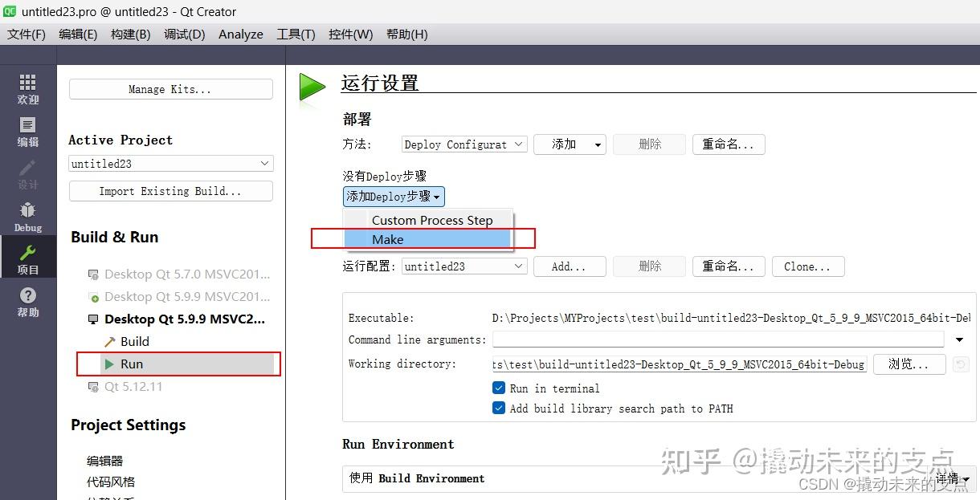Viewport: 980px width, 500px height.
Task: Open the 工具 menu
Action: 295,34
